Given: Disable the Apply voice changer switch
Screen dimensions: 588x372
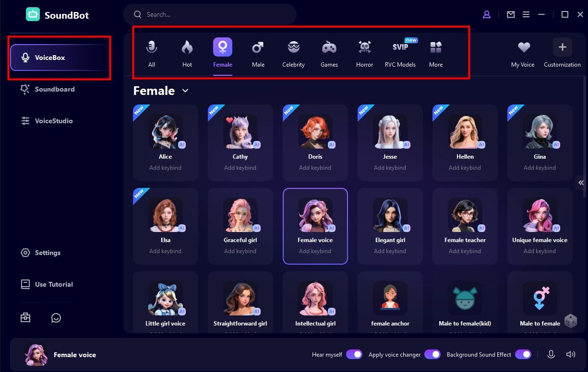Looking at the screenshot, I should (x=432, y=354).
